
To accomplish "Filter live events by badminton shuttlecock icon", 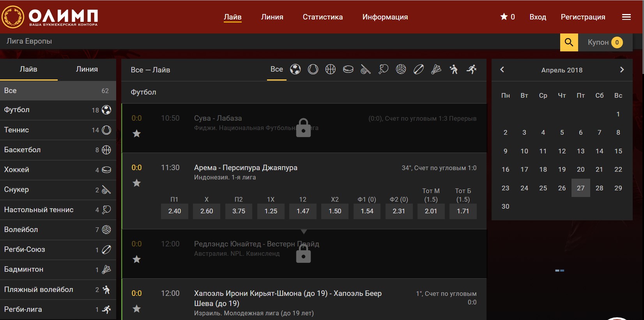I will [436, 69].
